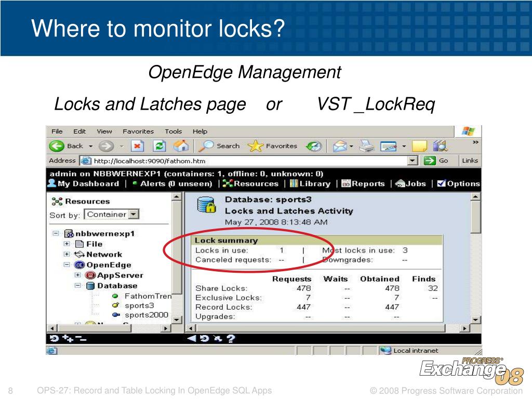The height and width of the screenshot is (399, 532).
Task: Click refresh icon in detail pane bar
Action: point(204,338)
